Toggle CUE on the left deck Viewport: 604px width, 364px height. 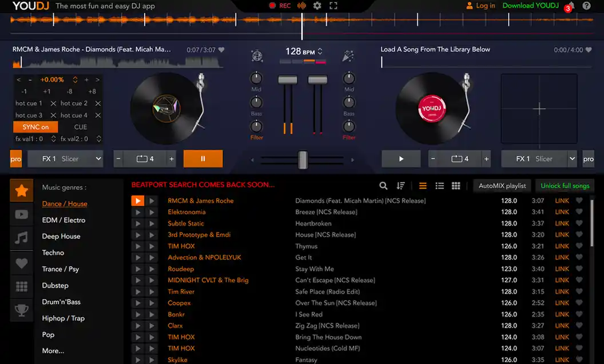(x=81, y=127)
